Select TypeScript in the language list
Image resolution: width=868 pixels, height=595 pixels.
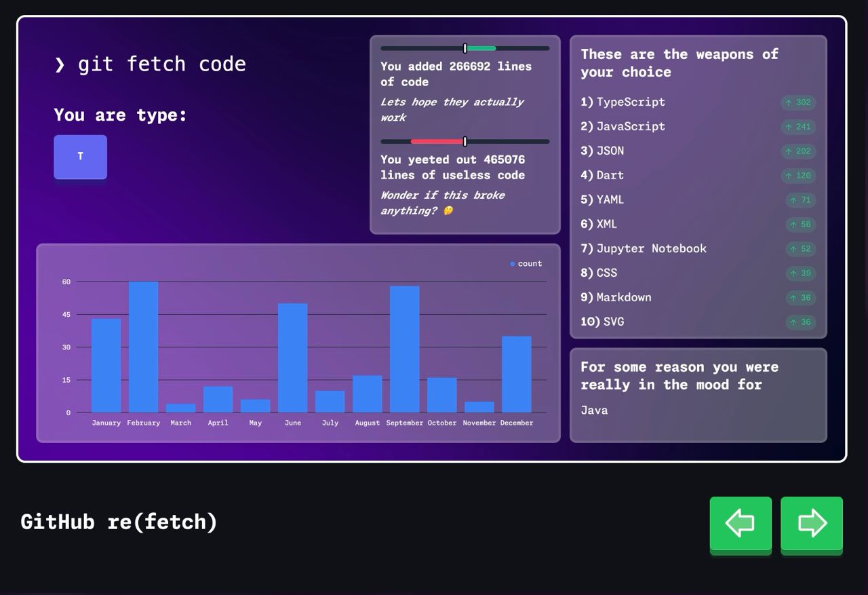[x=631, y=102]
